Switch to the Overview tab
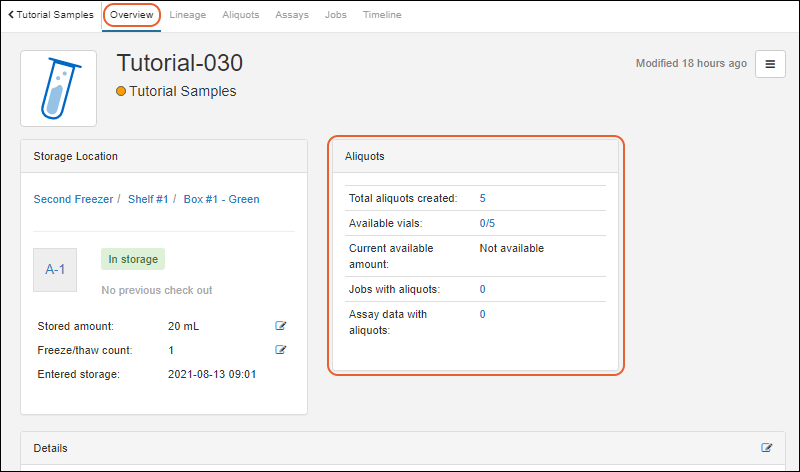The width and height of the screenshot is (800, 472). 131,15
